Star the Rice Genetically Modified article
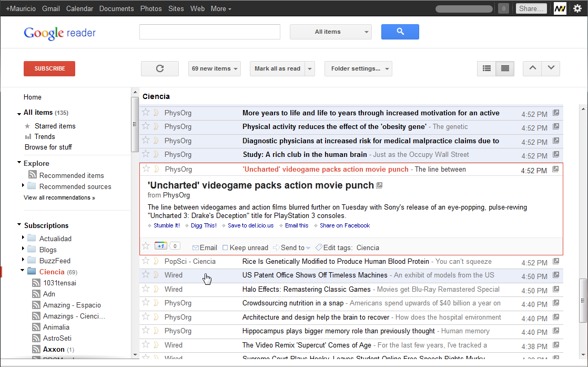Viewport: 588px width, 367px height. pos(146,261)
